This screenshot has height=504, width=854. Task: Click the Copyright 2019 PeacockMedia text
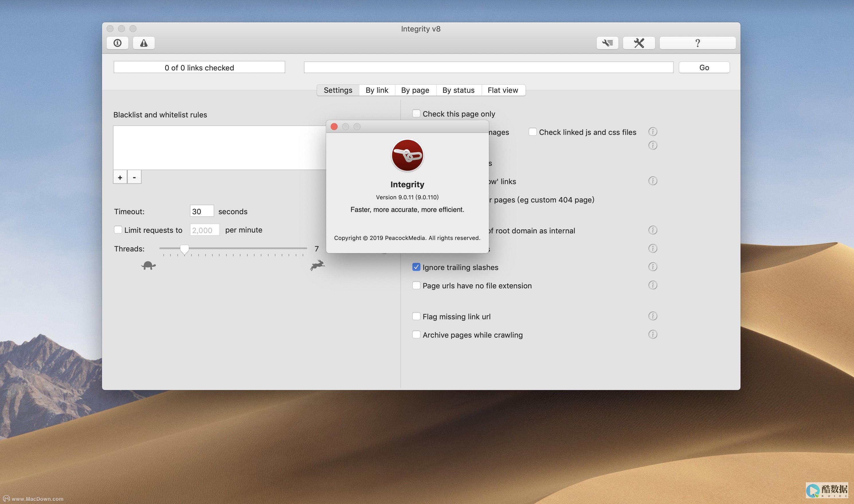point(407,238)
